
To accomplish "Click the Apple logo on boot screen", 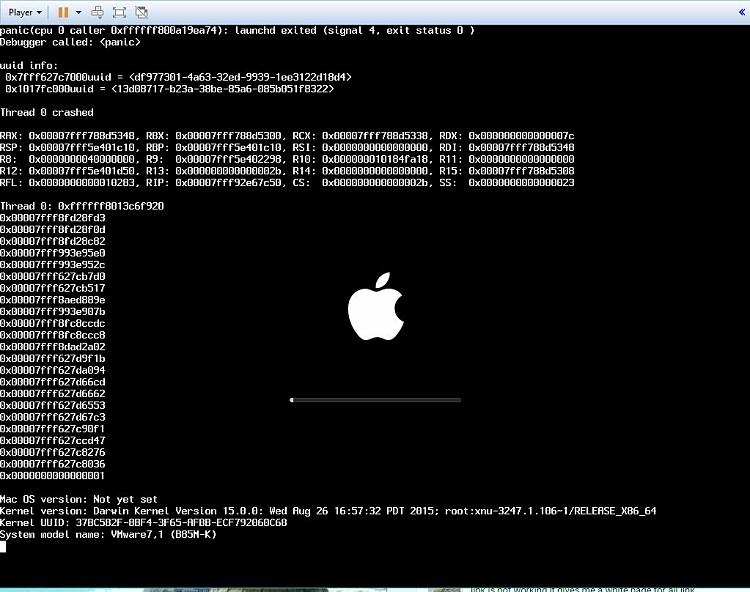I will click(x=375, y=307).
